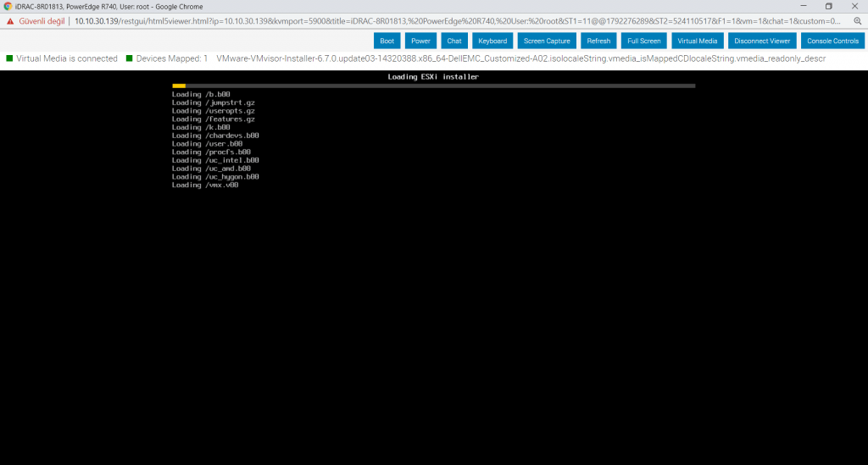Open the virtual Keyboard
The width and height of the screenshot is (868, 465).
pyautogui.click(x=492, y=41)
